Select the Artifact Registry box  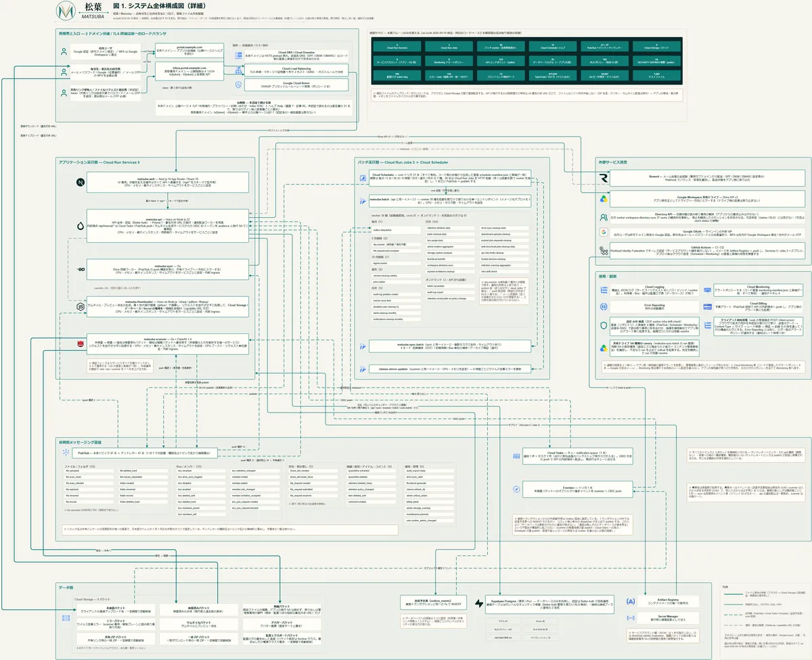pos(667,601)
